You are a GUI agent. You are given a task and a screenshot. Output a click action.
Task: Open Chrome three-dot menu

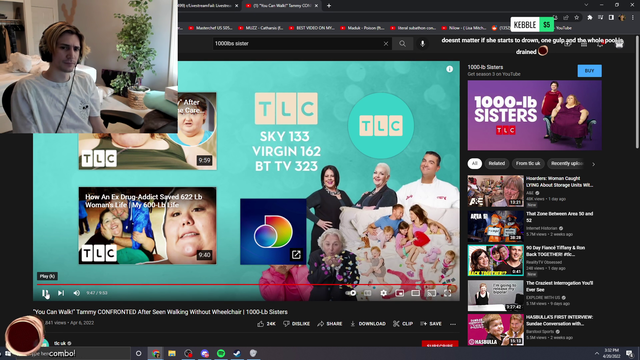click(633, 18)
